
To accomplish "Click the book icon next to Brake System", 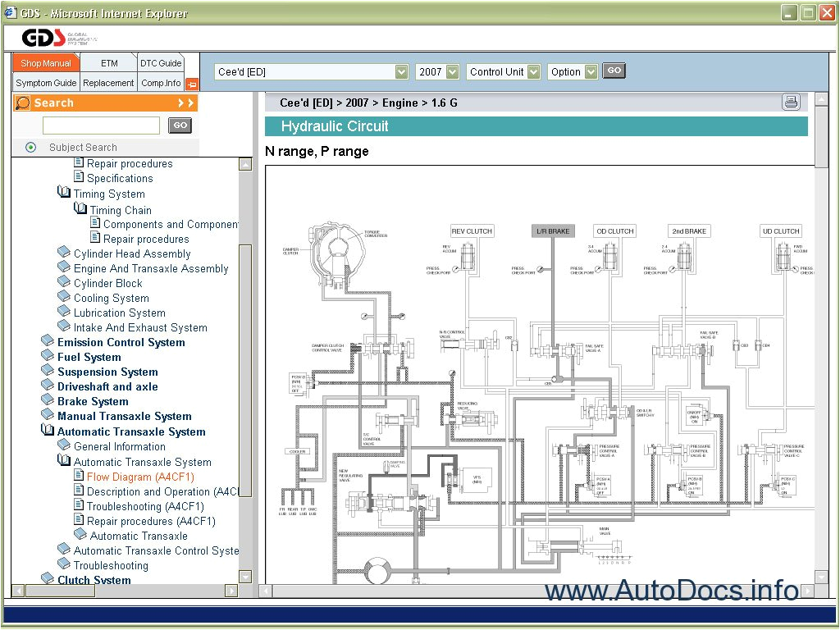I will click(x=48, y=401).
